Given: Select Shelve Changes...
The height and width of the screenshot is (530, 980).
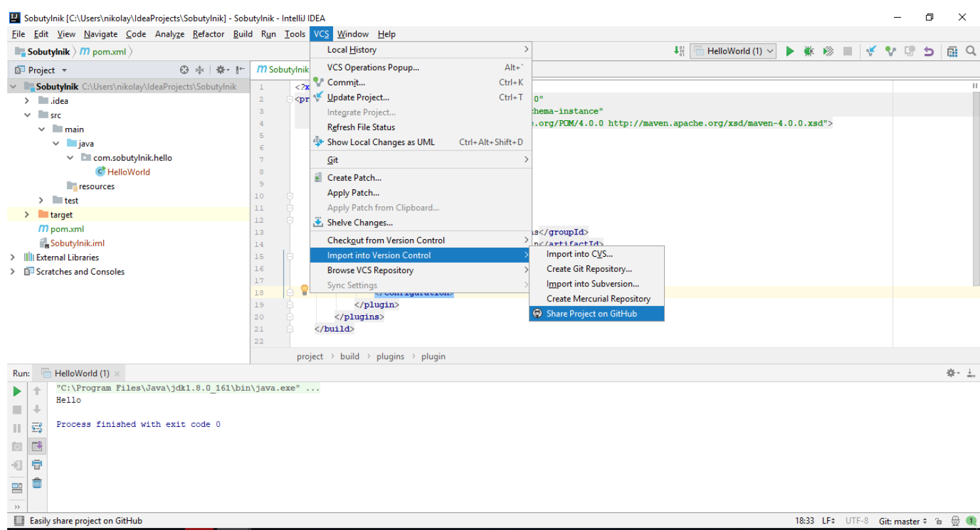Looking at the screenshot, I should tap(421, 223).
